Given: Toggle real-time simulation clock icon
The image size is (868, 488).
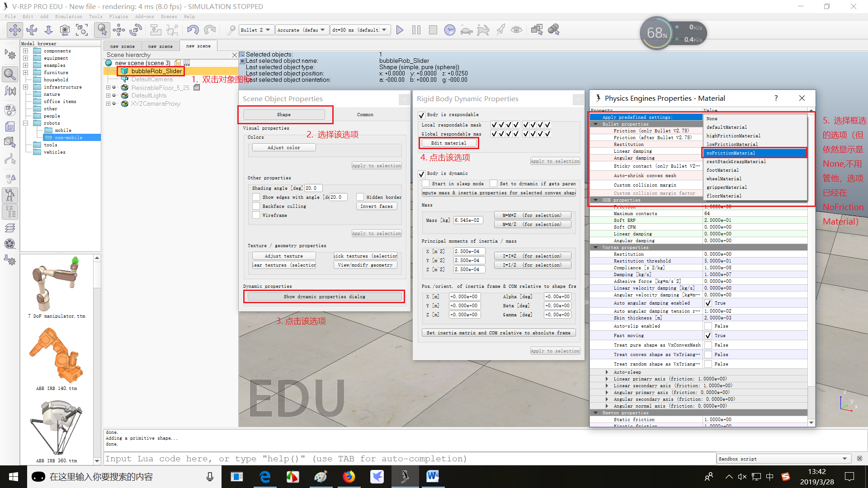Looking at the screenshot, I should [449, 30].
